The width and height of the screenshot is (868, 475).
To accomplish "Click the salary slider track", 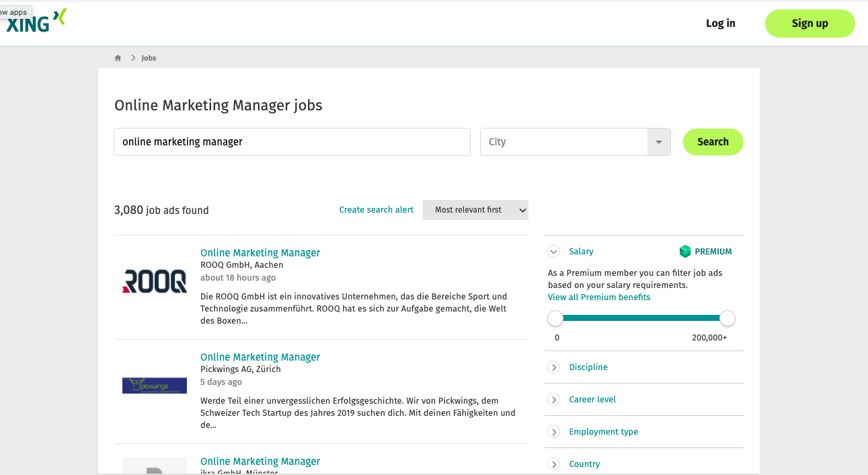I will (641, 318).
